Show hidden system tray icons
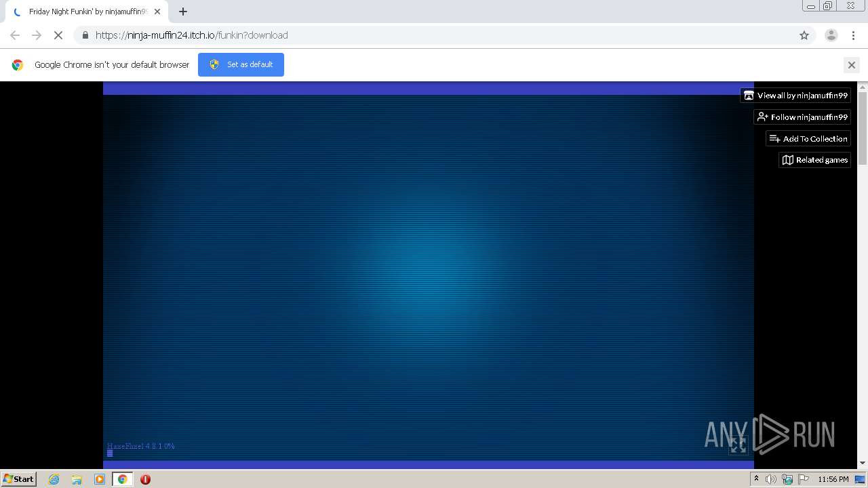868x488 pixels. pos(756,479)
